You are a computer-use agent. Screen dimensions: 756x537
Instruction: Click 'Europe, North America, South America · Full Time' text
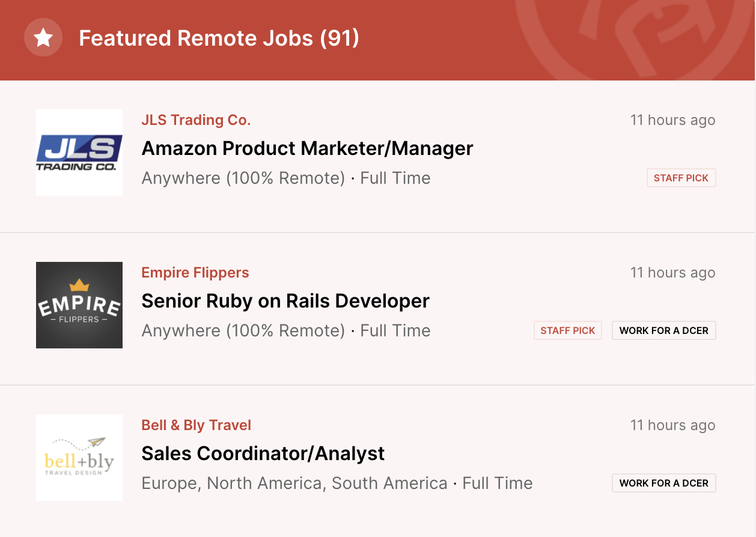point(337,484)
